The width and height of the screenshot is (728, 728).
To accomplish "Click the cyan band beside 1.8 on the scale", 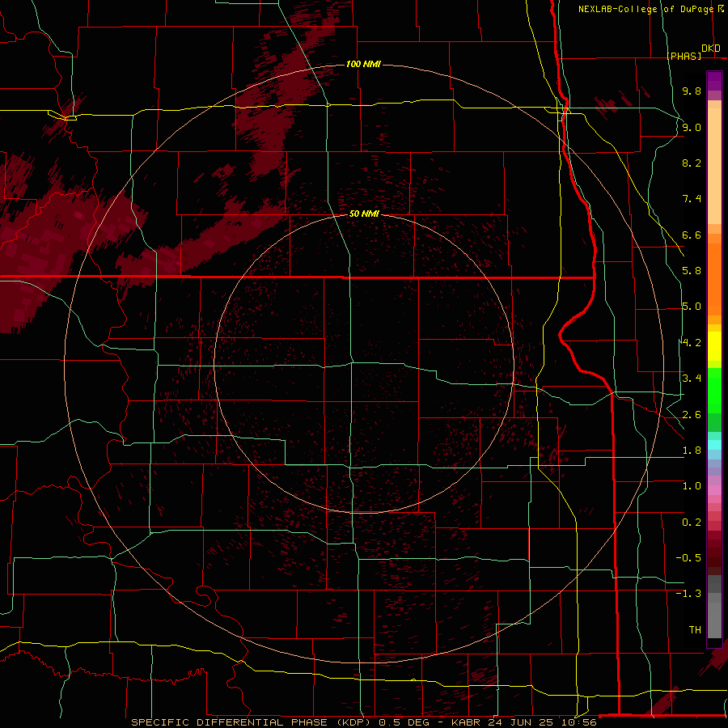I will pyautogui.click(x=714, y=444).
